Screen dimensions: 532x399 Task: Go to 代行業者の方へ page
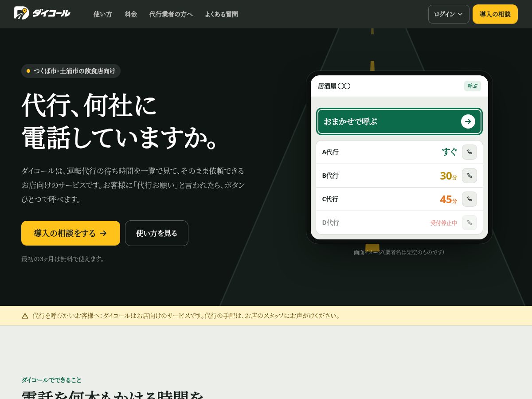171,14
